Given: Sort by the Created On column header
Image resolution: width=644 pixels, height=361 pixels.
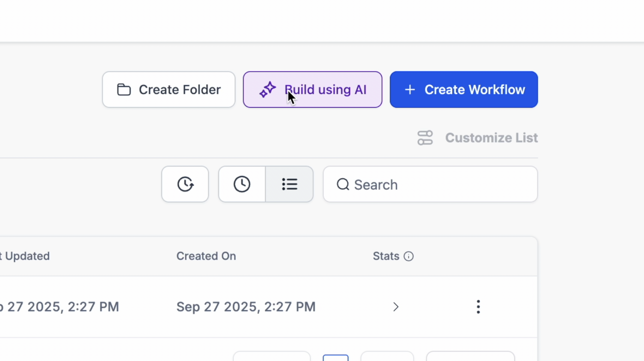Looking at the screenshot, I should [x=206, y=256].
